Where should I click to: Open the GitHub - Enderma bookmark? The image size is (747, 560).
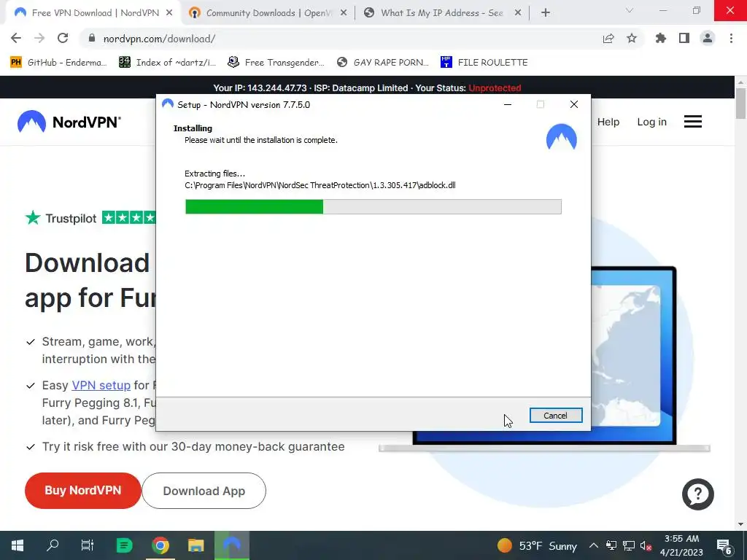tap(58, 63)
